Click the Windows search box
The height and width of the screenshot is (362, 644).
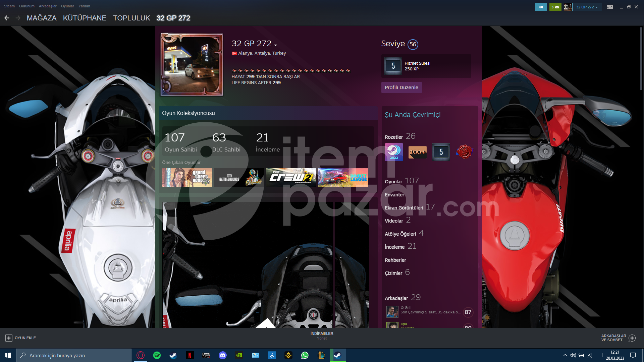point(74,355)
